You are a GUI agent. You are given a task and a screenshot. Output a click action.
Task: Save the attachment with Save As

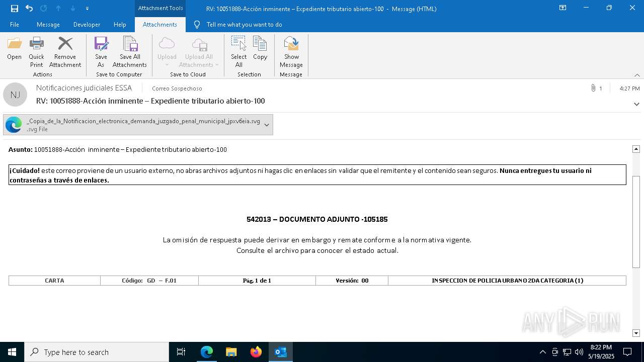pyautogui.click(x=101, y=52)
